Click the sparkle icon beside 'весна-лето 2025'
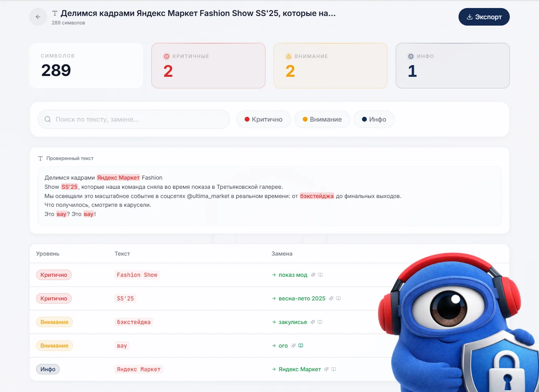This screenshot has height=392, width=539. point(331,298)
